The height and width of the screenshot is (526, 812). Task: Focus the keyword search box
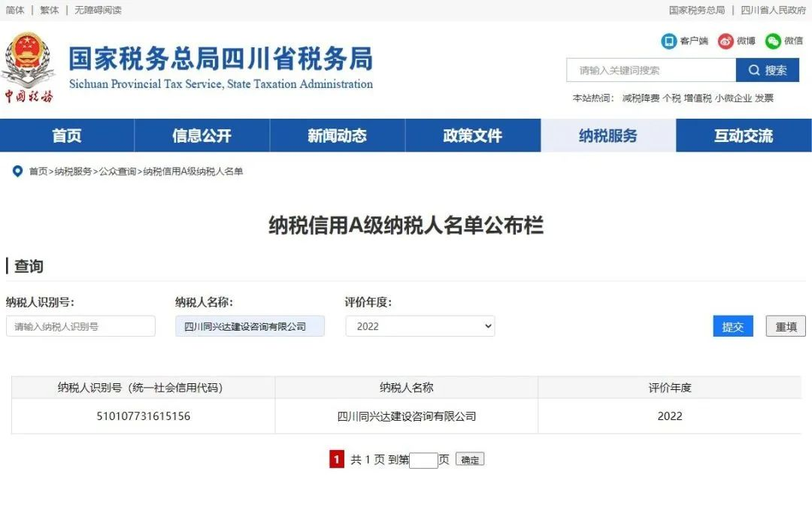pyautogui.click(x=651, y=70)
